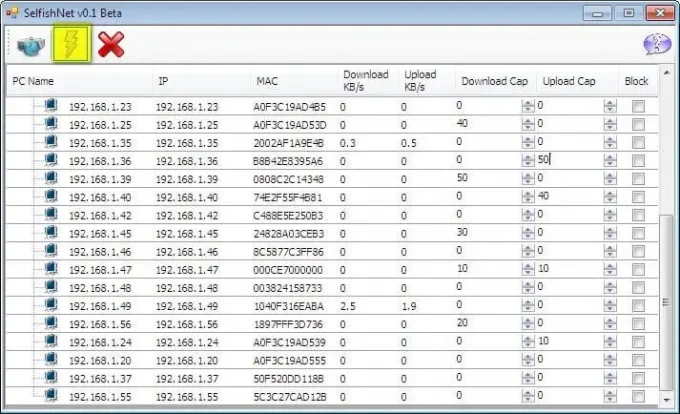Decrease Upload Cap for 192.168.1.36
Screen dimensions: 680x414
pos(610,163)
